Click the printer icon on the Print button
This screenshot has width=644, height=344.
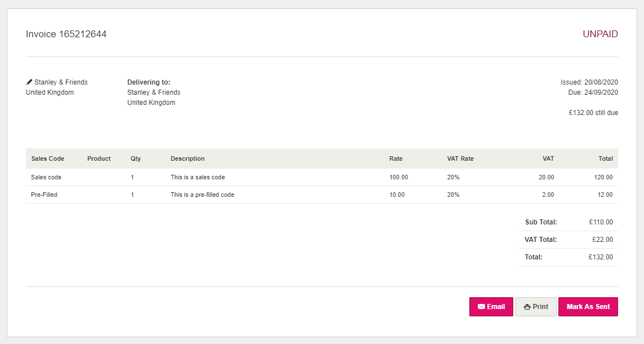coord(527,307)
